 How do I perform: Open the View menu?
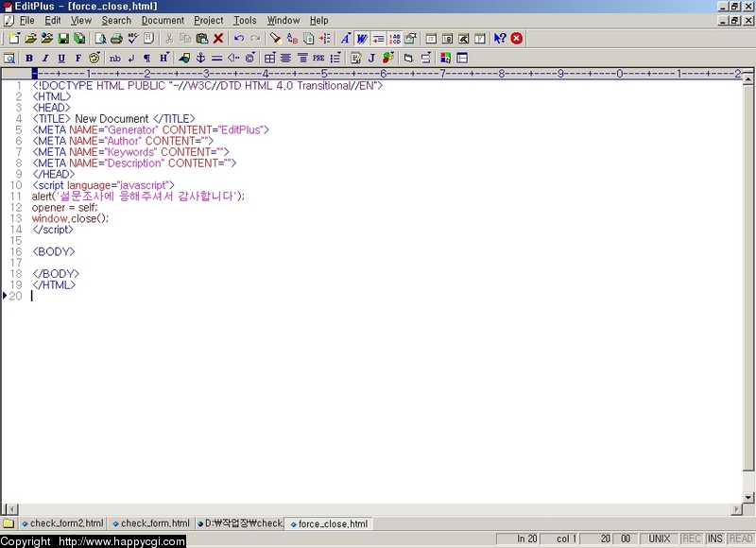[x=81, y=20]
